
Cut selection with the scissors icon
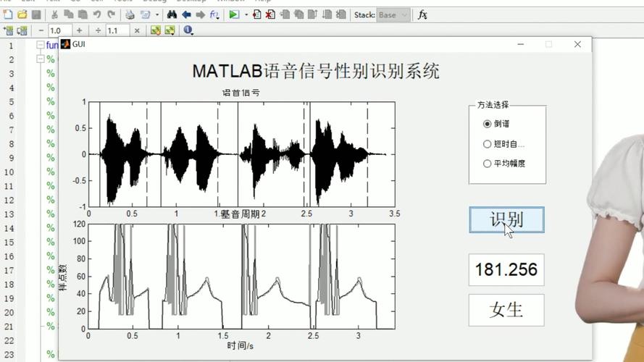click(x=54, y=14)
